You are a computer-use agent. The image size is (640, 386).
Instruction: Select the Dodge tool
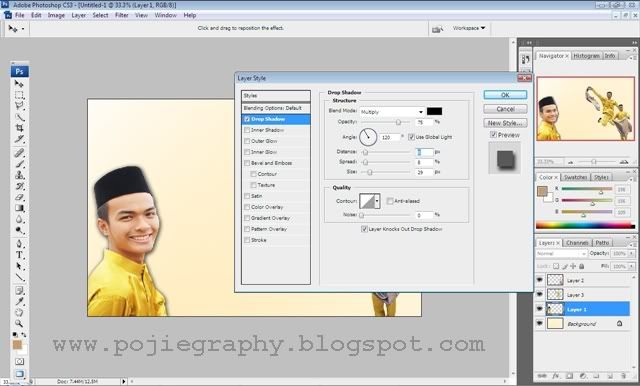[x=19, y=230]
